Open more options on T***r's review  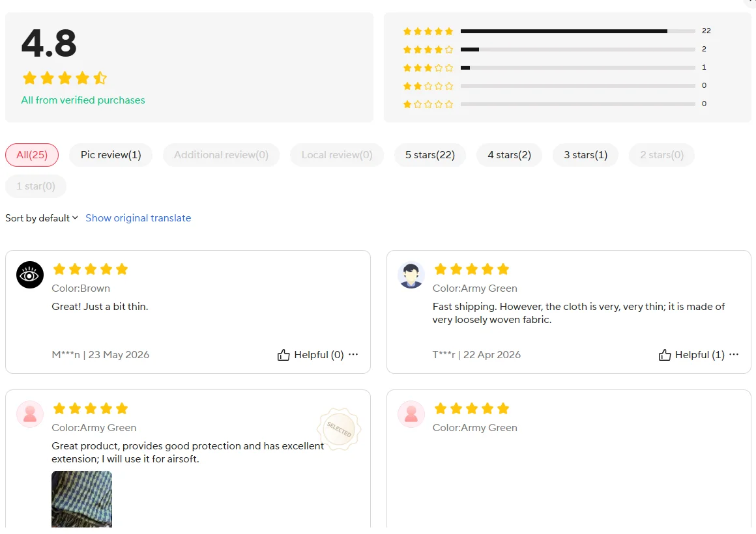[x=734, y=354]
